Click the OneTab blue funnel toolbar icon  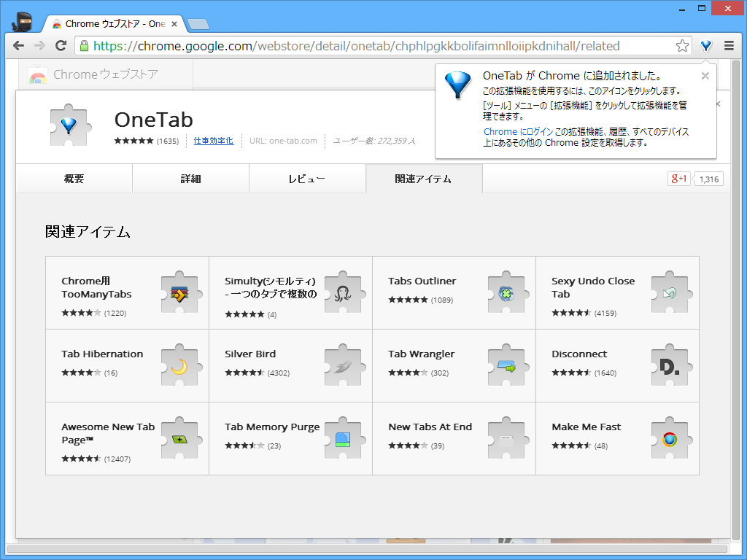pos(705,45)
